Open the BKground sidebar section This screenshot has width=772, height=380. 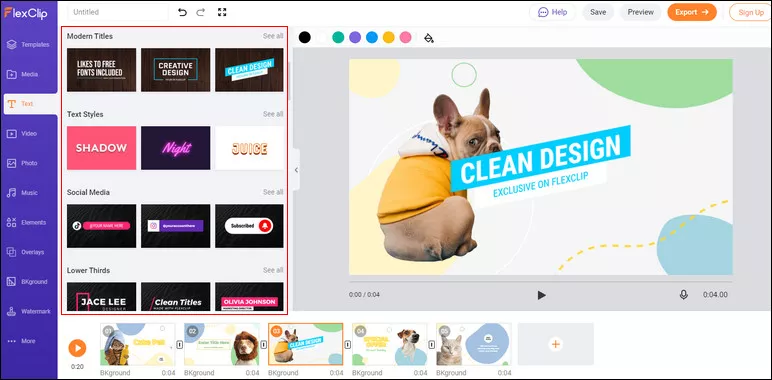[27, 282]
